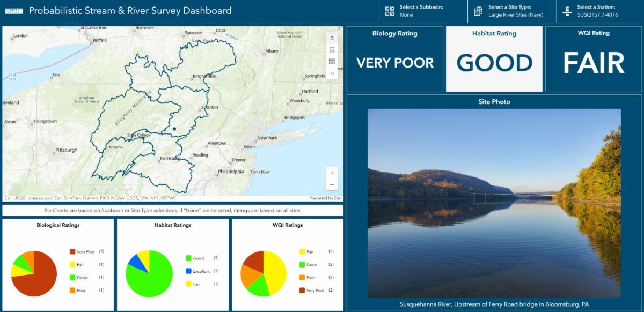This screenshot has height=312, width=644.
Task: Click the station selector gauge icon
Action: (x=567, y=11)
